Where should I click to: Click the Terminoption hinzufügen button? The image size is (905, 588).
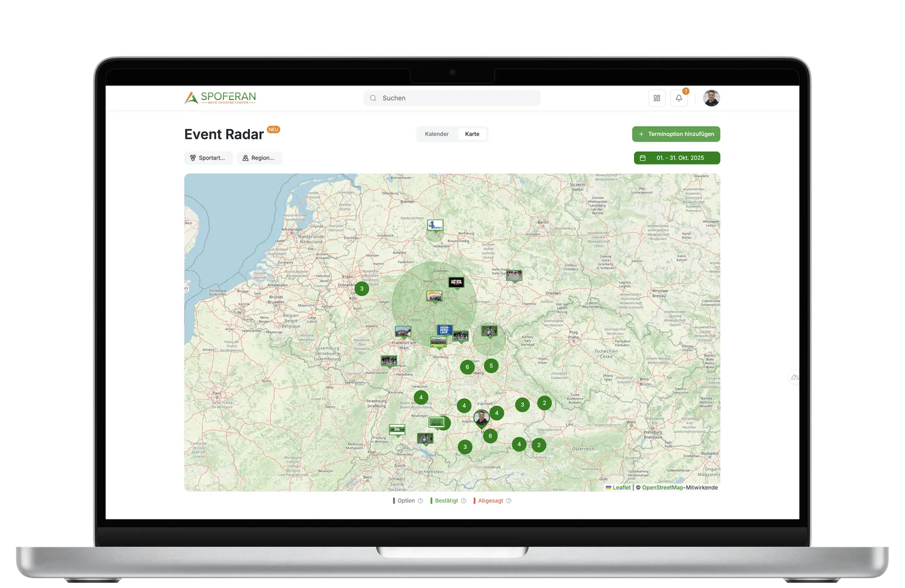click(x=676, y=134)
